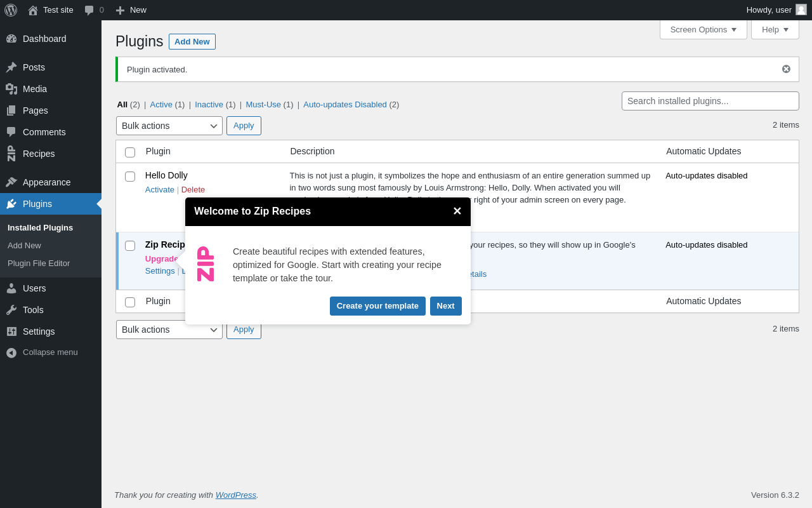Image resolution: width=812 pixels, height=508 pixels.
Task: Click the Plugins plug icon in sidebar
Action: tap(11, 204)
